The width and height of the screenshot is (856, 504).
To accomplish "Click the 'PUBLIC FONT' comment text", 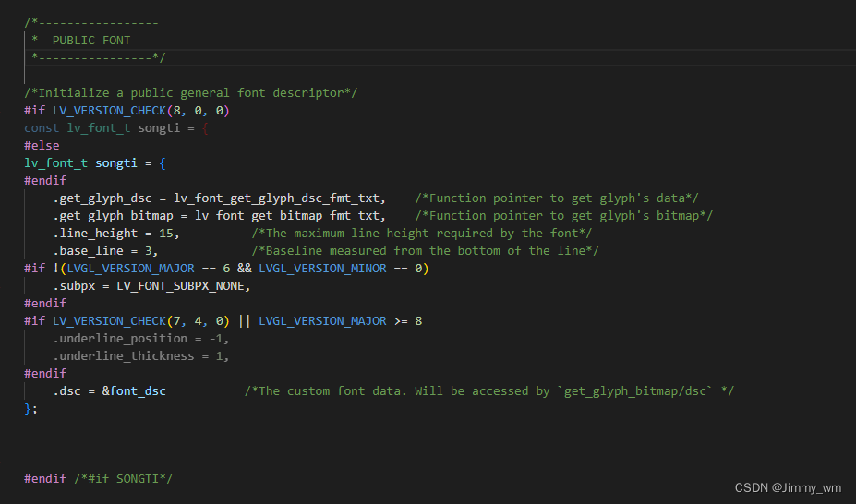I will click(x=91, y=41).
